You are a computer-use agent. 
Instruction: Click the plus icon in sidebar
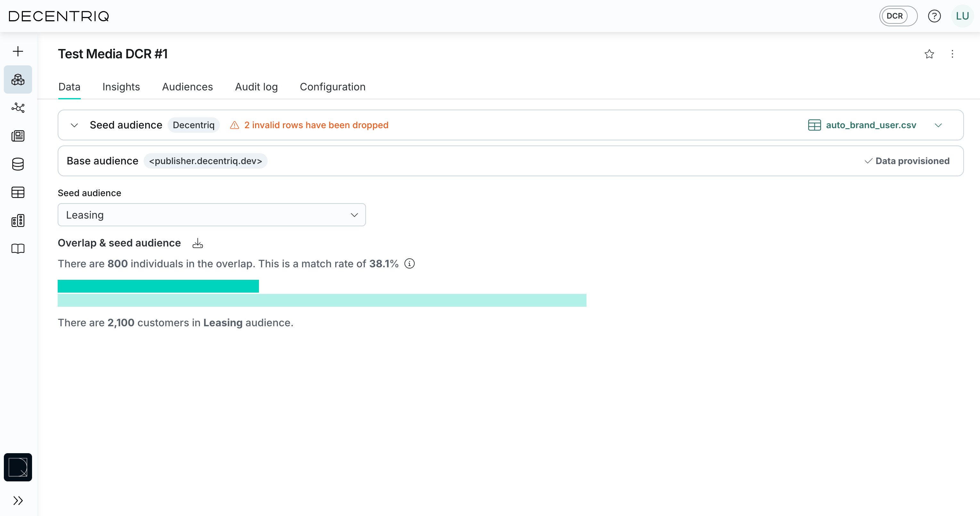click(x=18, y=51)
